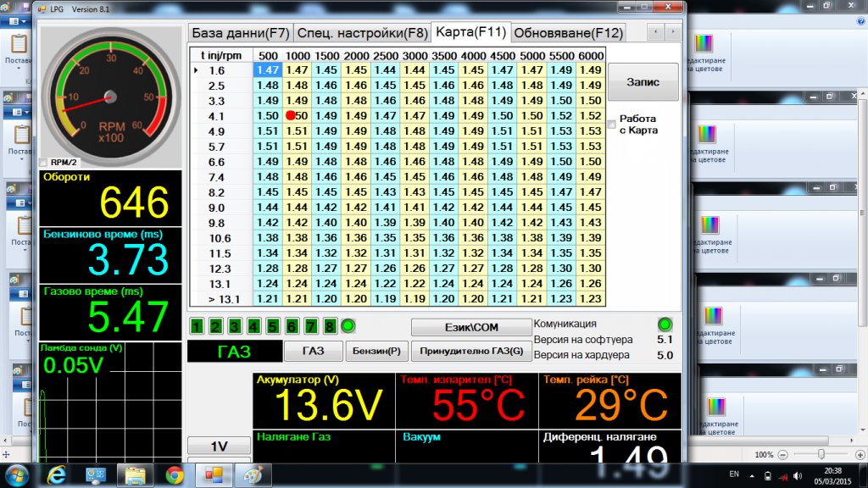Open Google Chrome from taskbar
868x488 pixels.
click(175, 474)
